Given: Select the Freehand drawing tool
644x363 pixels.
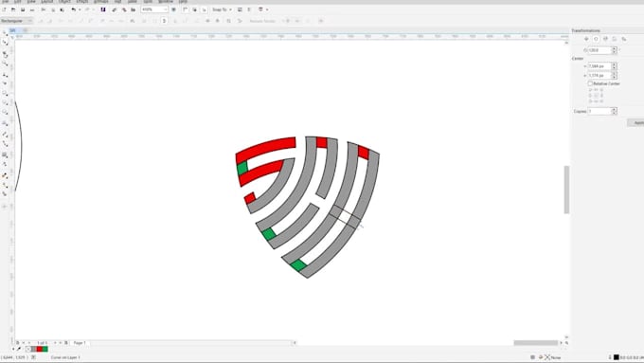Looking at the screenshot, I should (5, 75).
